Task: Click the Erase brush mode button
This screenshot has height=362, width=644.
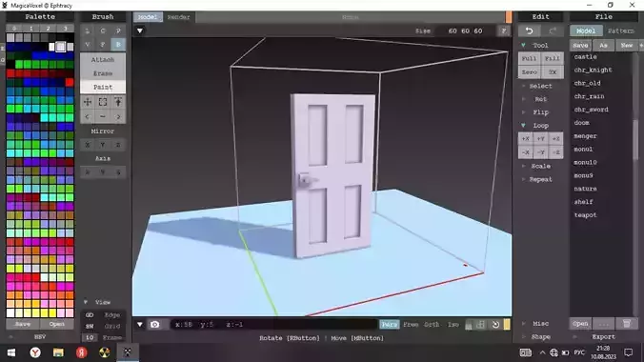Action: (103, 73)
